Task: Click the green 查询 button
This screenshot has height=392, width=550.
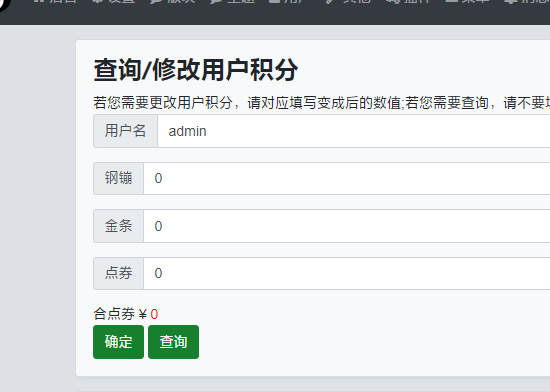Action: 173,342
